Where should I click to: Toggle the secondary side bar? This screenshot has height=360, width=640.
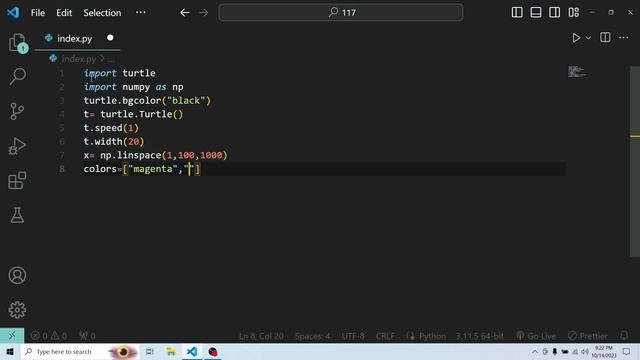point(554,12)
